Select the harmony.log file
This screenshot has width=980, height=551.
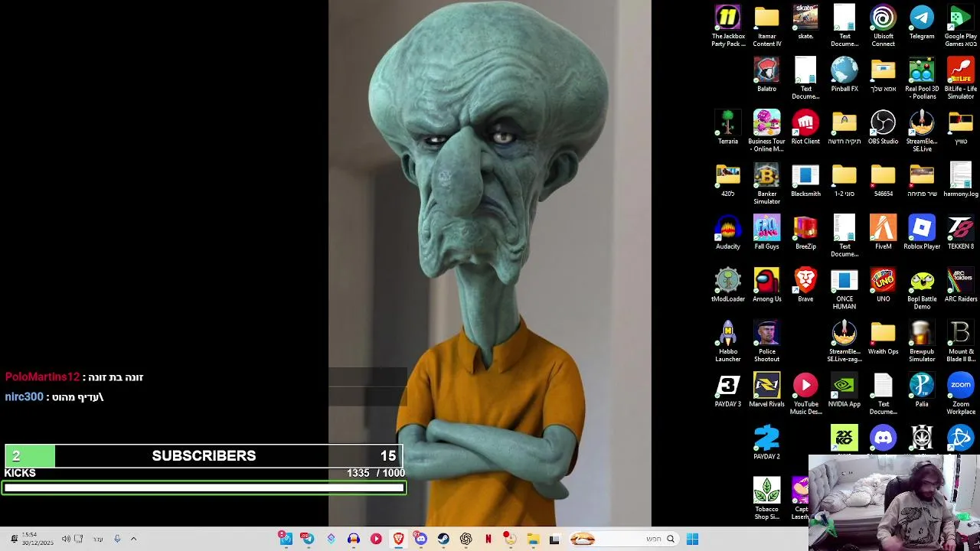tap(960, 180)
